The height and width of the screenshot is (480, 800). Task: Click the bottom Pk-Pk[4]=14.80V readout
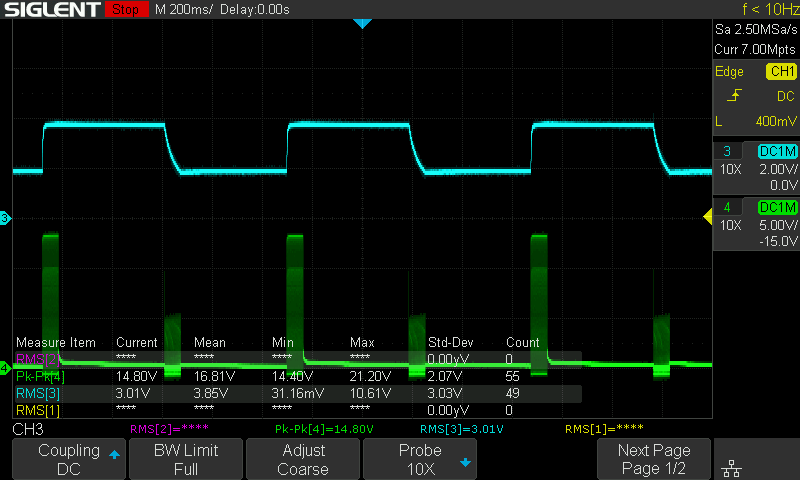tap(324, 429)
